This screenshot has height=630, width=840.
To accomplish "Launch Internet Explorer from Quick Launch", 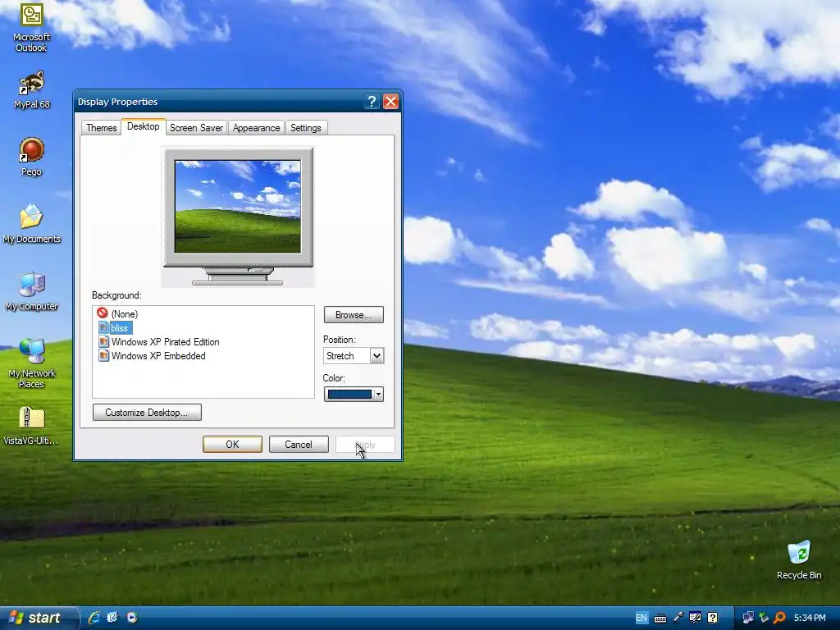I will [94, 618].
